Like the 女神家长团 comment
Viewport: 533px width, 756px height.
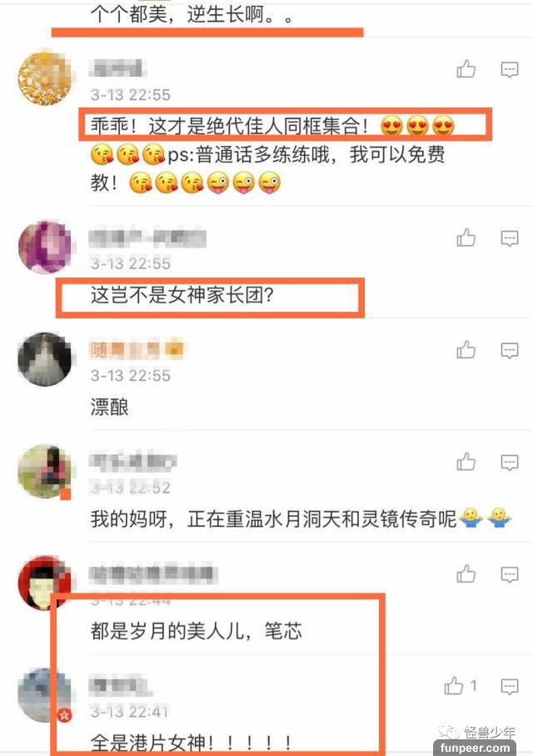[x=466, y=238]
